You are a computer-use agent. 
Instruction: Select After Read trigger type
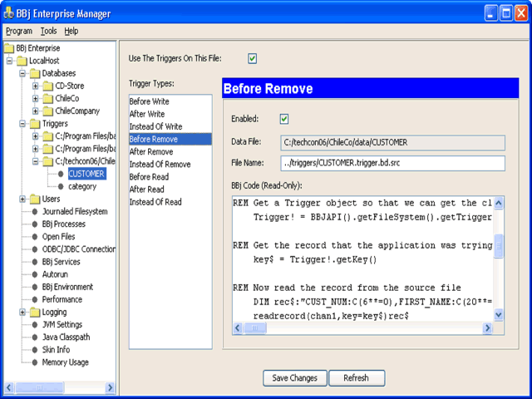(x=170, y=190)
